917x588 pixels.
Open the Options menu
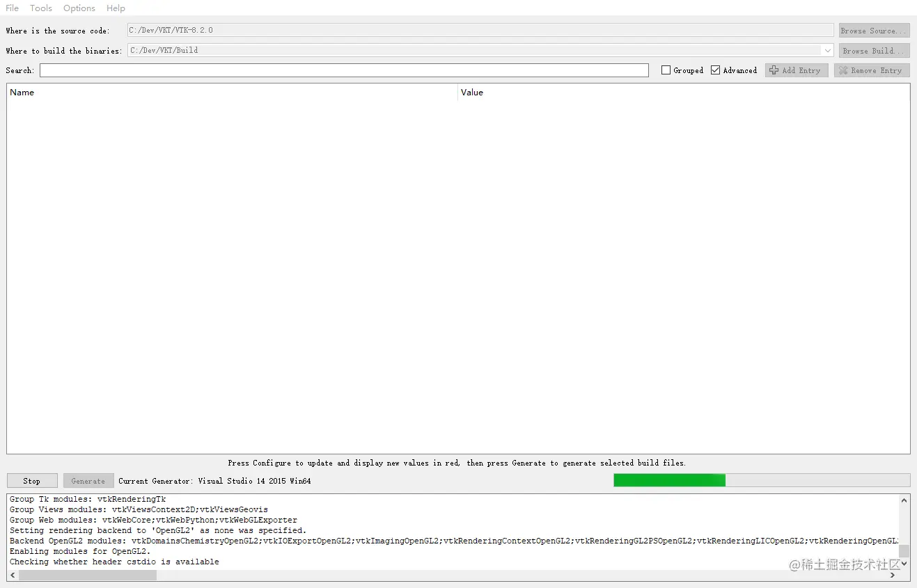[79, 8]
